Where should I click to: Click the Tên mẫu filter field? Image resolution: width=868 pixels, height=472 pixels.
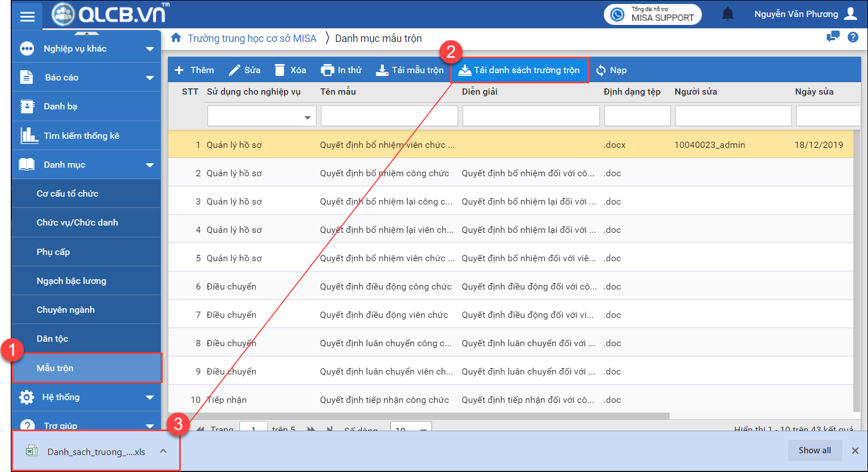[x=389, y=116]
